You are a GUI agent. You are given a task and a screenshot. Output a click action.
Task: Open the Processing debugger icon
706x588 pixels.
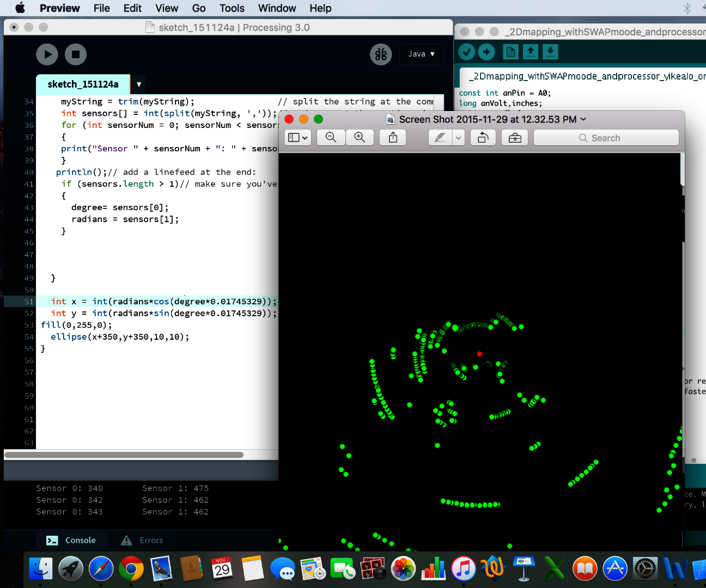click(381, 54)
